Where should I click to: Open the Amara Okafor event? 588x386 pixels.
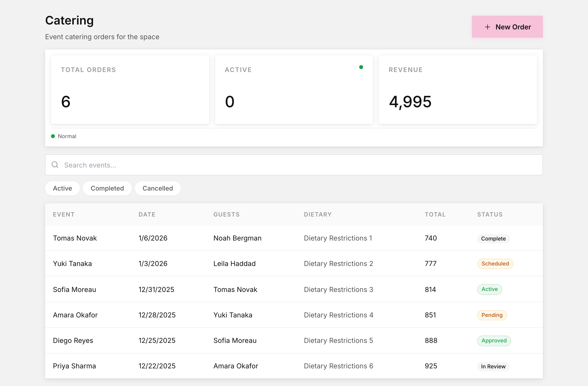pos(75,315)
